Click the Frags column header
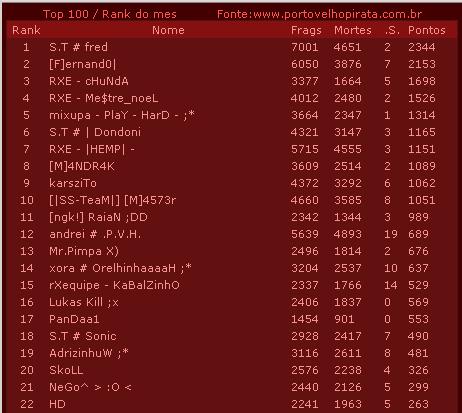 pyautogui.click(x=306, y=30)
